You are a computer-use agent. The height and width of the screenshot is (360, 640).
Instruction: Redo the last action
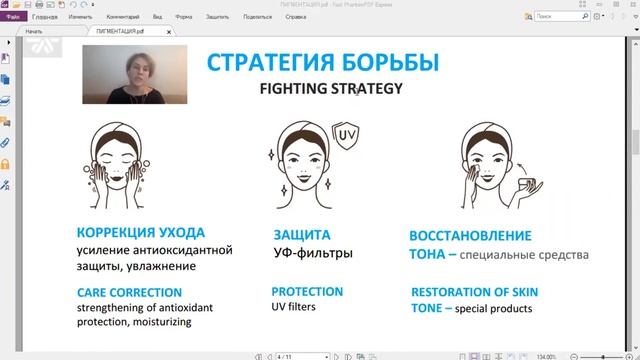coord(84,4)
